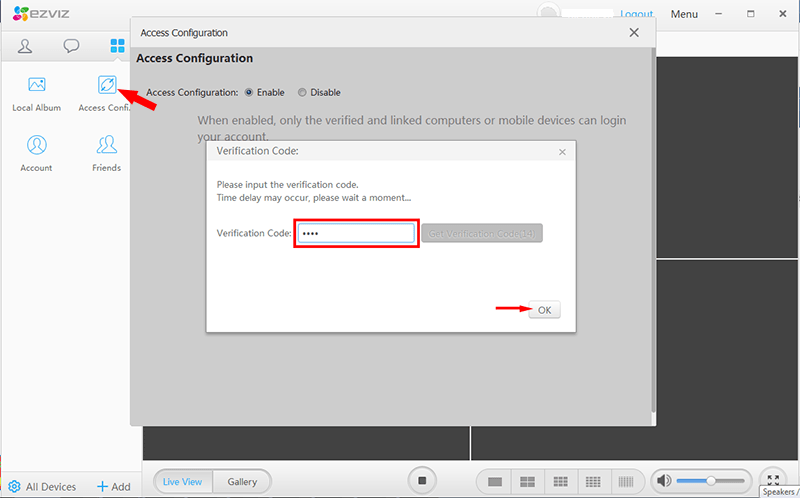Switch to four-window grid layout
Viewport: 800px width, 500px height.
click(527, 482)
